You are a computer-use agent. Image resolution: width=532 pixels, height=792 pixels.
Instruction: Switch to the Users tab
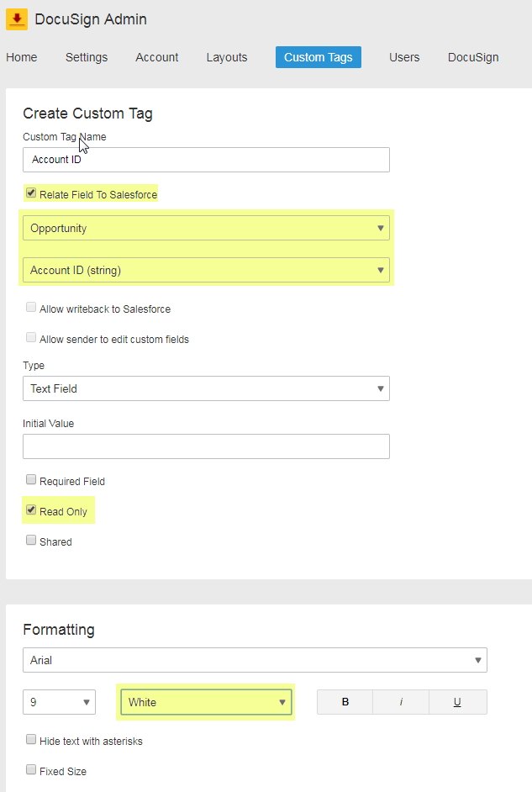404,57
